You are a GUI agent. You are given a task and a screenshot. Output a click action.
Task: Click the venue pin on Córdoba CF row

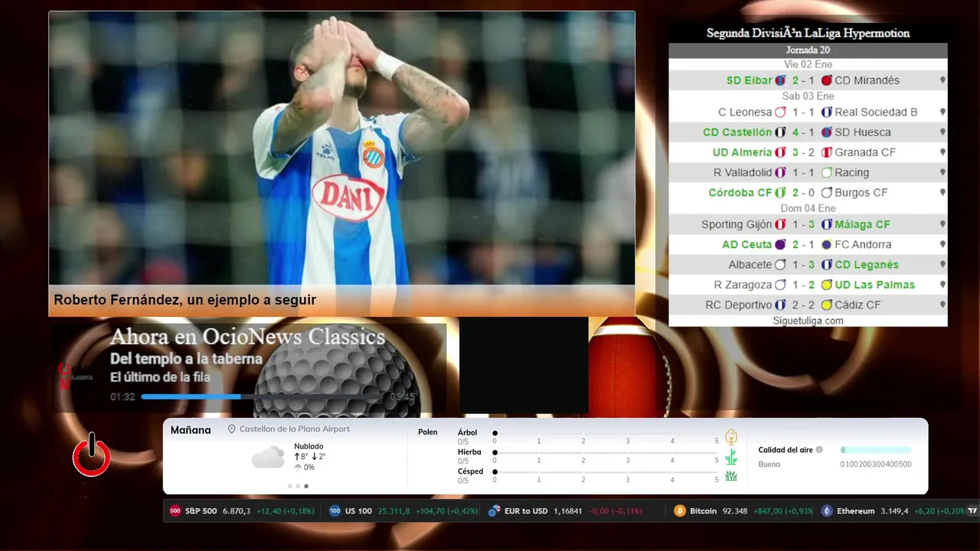pos(942,193)
